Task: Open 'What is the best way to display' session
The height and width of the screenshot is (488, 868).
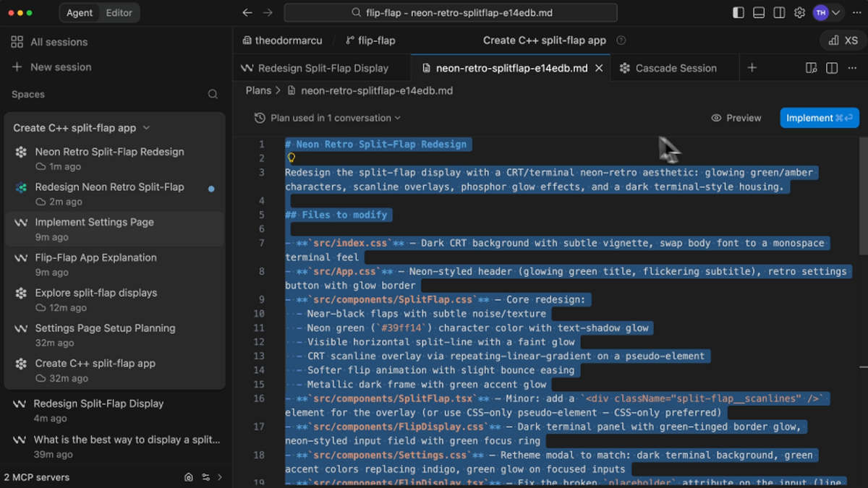Action: pos(114,446)
